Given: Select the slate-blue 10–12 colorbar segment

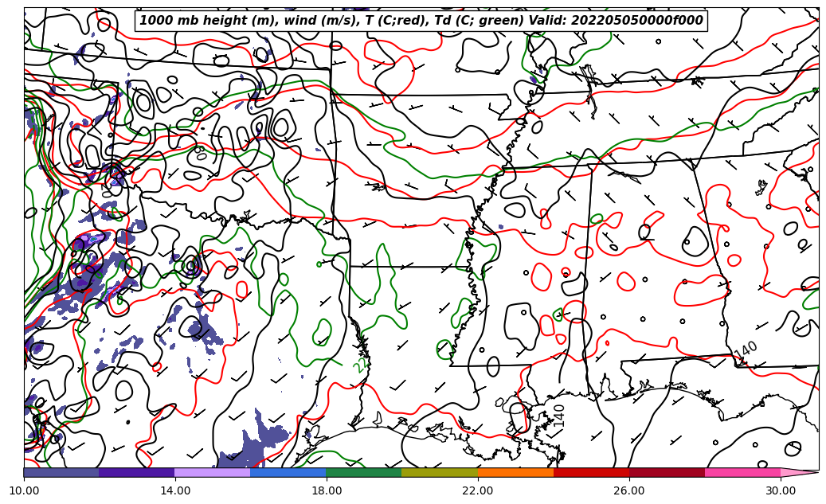Looking at the screenshot, I should [61, 472].
